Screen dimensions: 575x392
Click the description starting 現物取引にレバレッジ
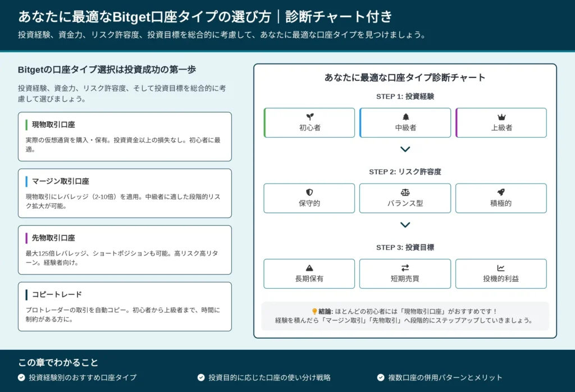click(123, 201)
